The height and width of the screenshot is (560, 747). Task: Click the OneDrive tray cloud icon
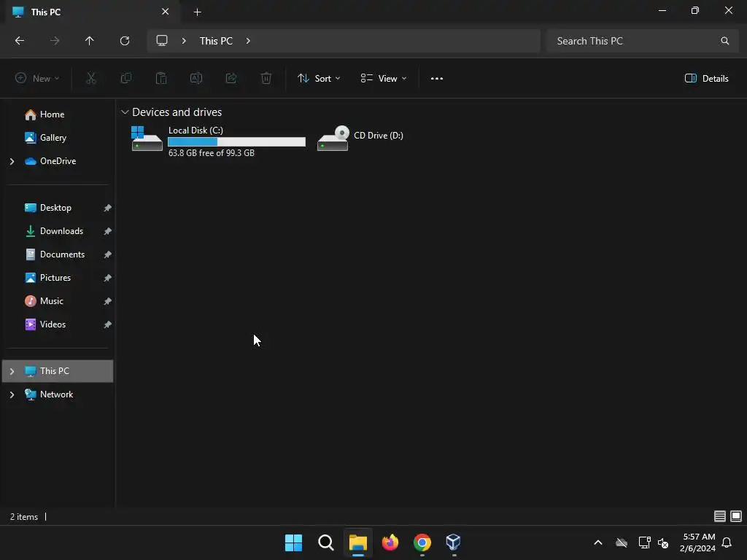pos(622,542)
